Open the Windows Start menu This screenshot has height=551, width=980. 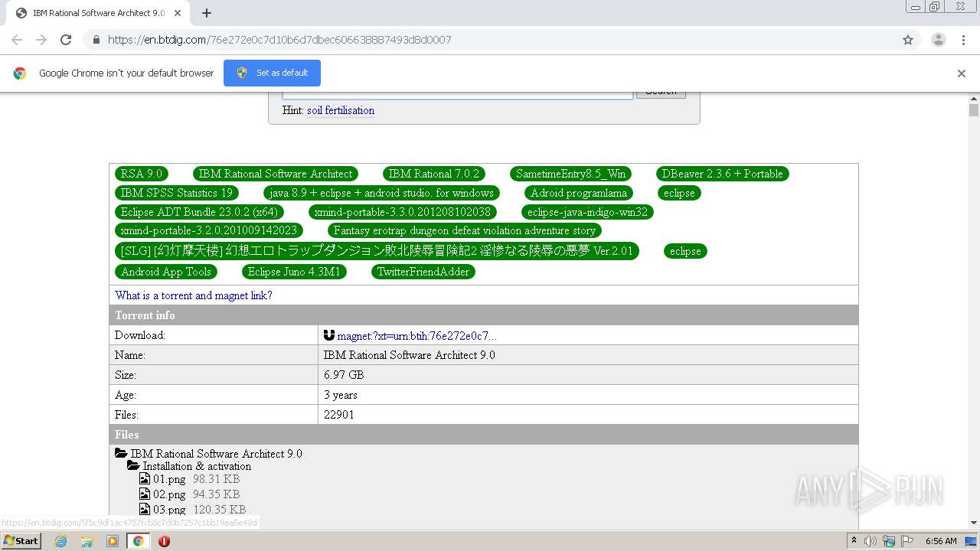tap(21, 540)
